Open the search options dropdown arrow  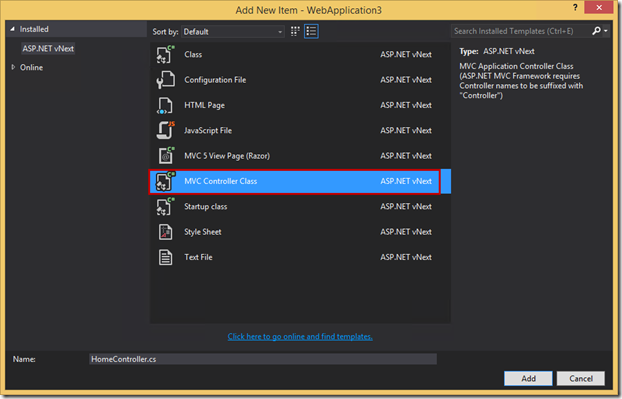[x=606, y=31]
